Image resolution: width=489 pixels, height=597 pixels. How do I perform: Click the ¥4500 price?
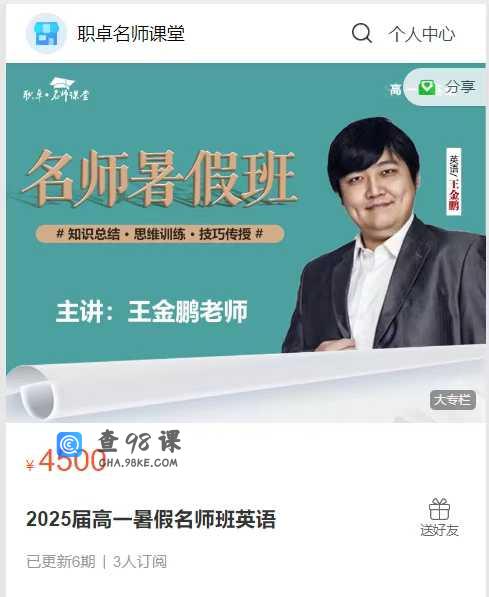[66, 461]
